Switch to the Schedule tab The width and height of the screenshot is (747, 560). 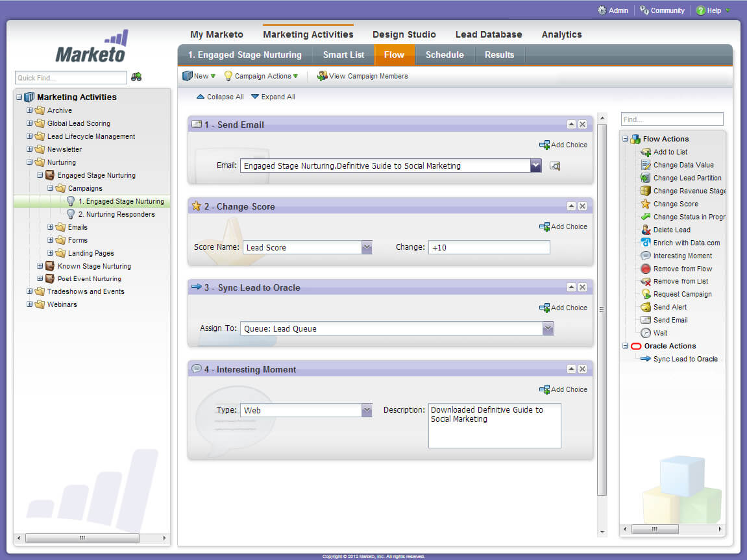point(445,55)
